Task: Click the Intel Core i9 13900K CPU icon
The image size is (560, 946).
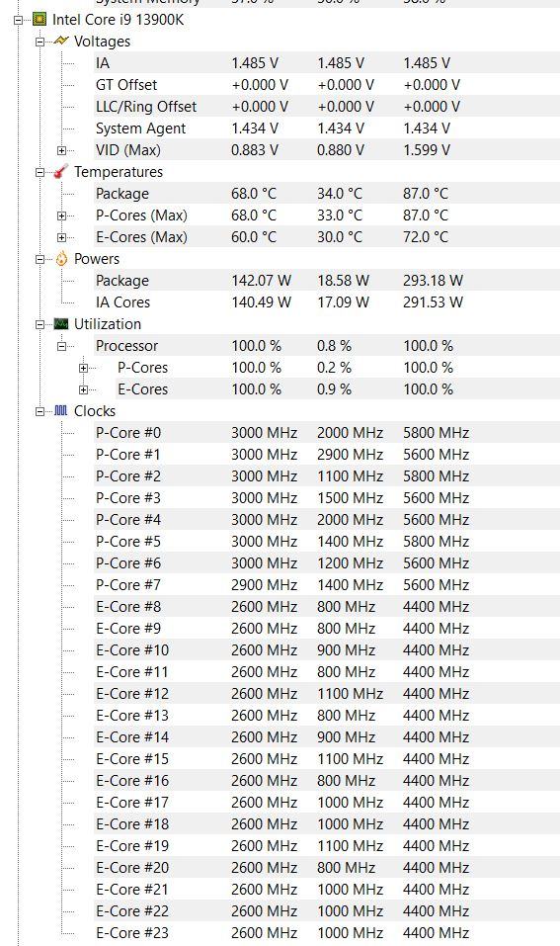Action: (40, 20)
